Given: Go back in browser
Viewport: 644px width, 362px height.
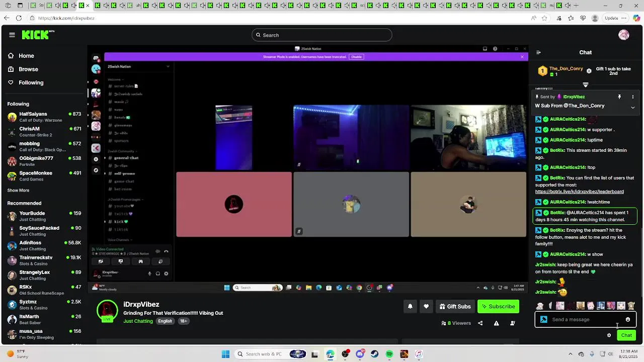Looking at the screenshot, I should [6, 18].
